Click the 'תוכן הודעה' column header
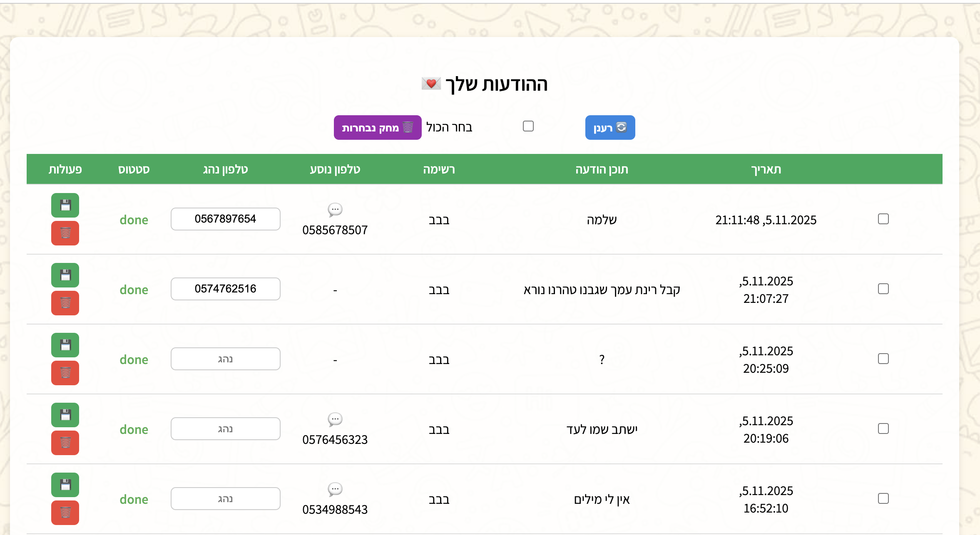The image size is (980, 535). [x=601, y=169]
